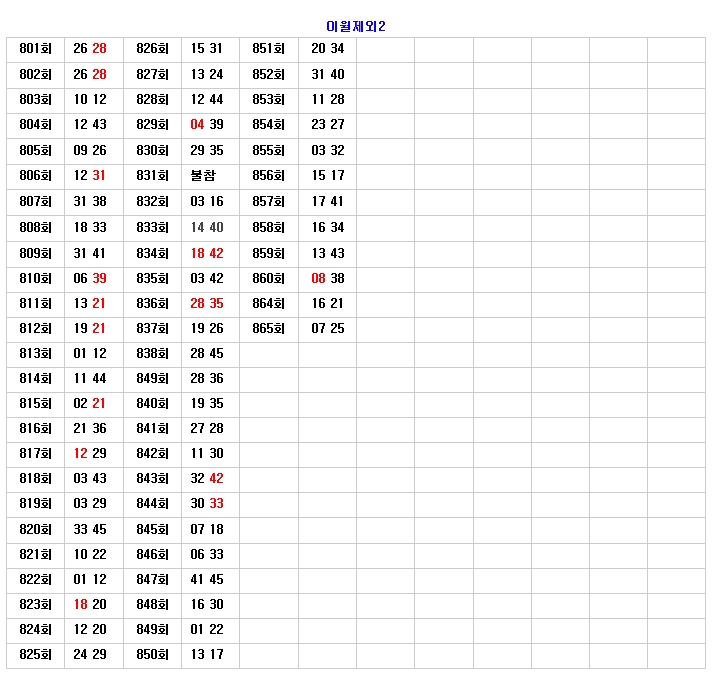This screenshot has width=713, height=676.
Task: Click the 850회 round label
Action: [x=152, y=655]
